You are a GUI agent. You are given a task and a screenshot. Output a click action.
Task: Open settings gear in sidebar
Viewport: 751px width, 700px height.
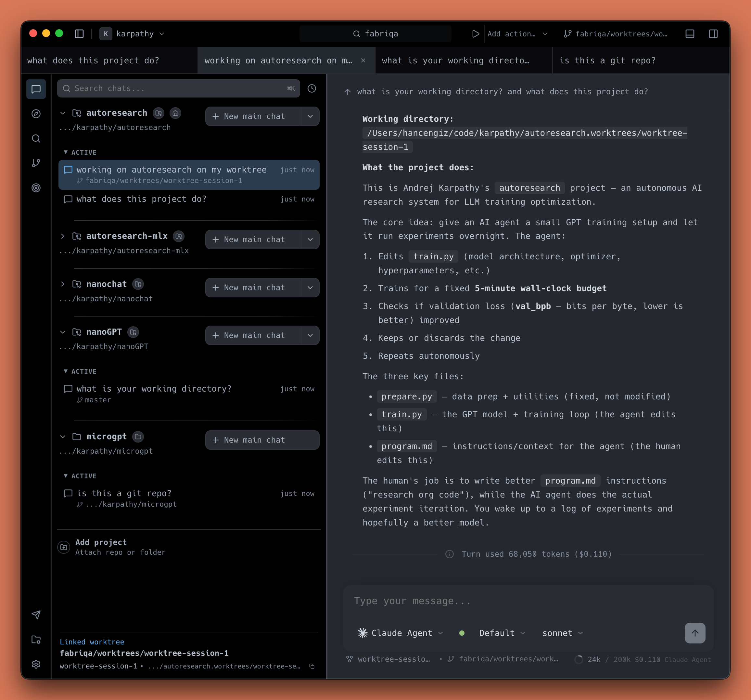click(x=36, y=664)
